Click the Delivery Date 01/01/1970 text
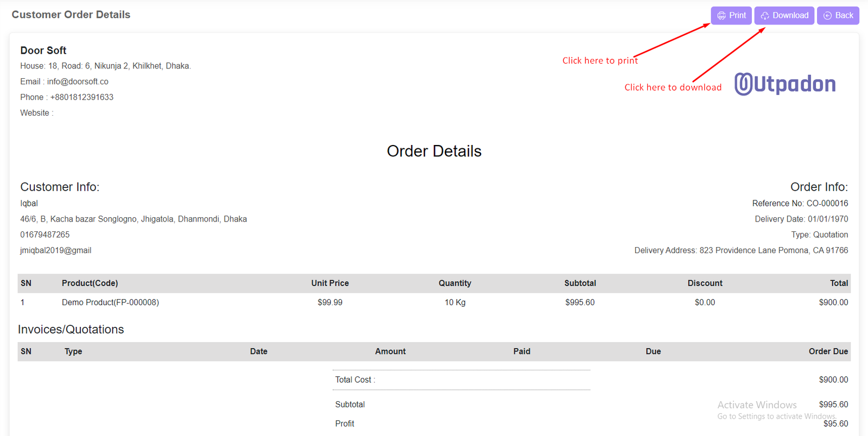Screen dimensions: 868x436 [801, 219]
